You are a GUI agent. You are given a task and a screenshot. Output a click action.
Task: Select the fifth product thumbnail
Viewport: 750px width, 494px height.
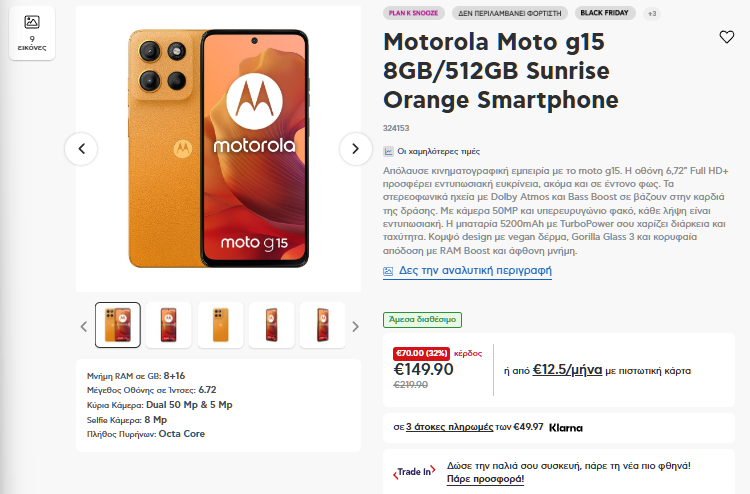[x=322, y=325]
